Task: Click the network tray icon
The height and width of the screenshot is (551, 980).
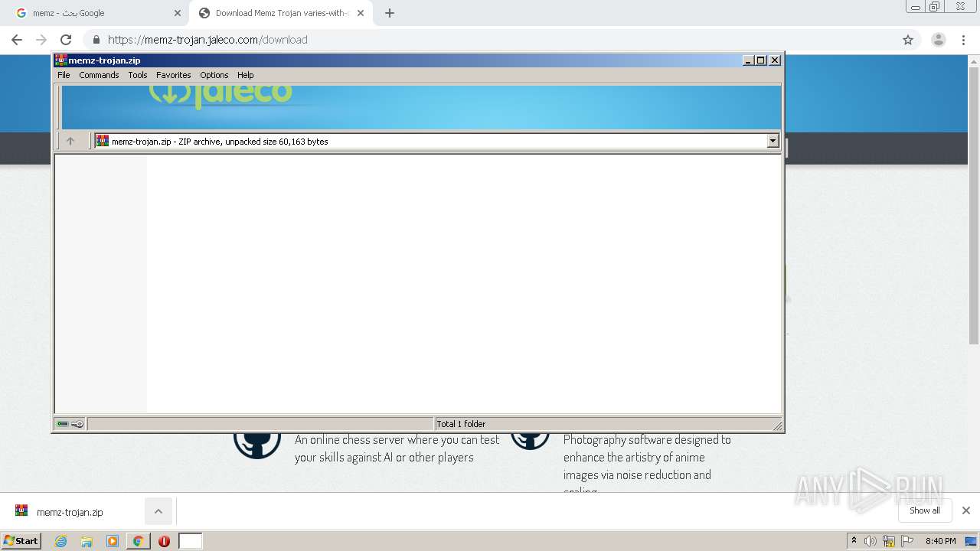Action: point(889,541)
